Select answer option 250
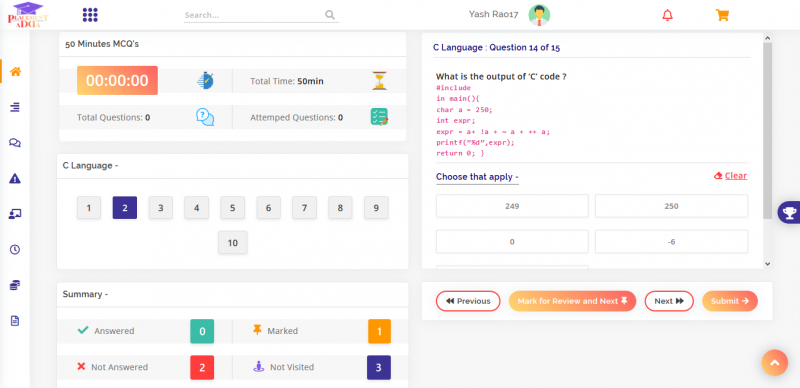Image resolution: width=800 pixels, height=388 pixels. click(671, 206)
